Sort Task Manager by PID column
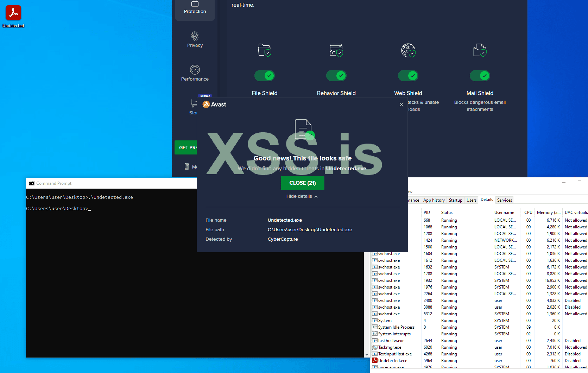Image resolution: width=588 pixels, height=373 pixels. tap(430, 213)
